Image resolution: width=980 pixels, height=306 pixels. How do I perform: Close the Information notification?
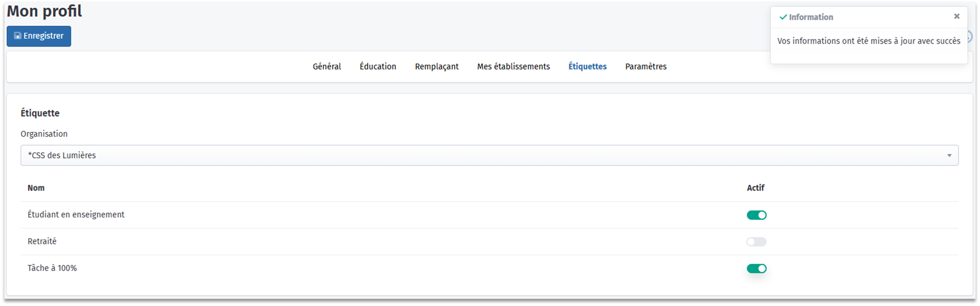(957, 16)
